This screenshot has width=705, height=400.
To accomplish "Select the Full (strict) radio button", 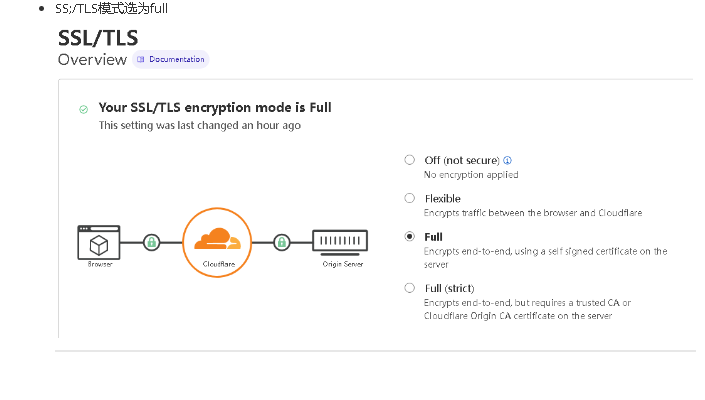I will pyautogui.click(x=410, y=288).
